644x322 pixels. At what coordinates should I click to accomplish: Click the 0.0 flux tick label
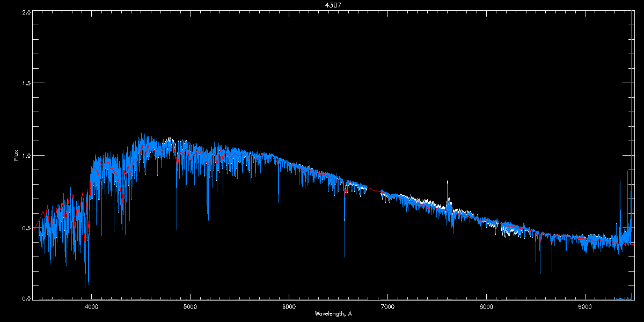26,298
